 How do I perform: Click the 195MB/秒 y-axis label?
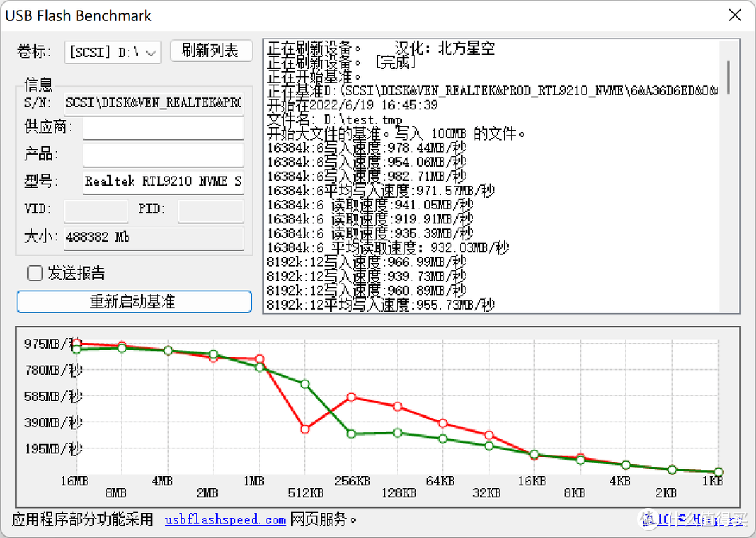pyautogui.click(x=53, y=449)
